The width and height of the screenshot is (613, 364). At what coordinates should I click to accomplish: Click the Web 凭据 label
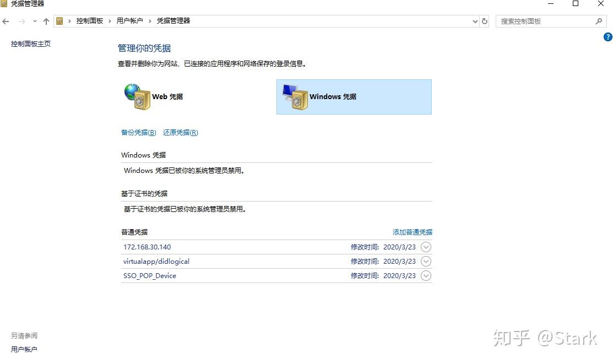pyautogui.click(x=167, y=96)
